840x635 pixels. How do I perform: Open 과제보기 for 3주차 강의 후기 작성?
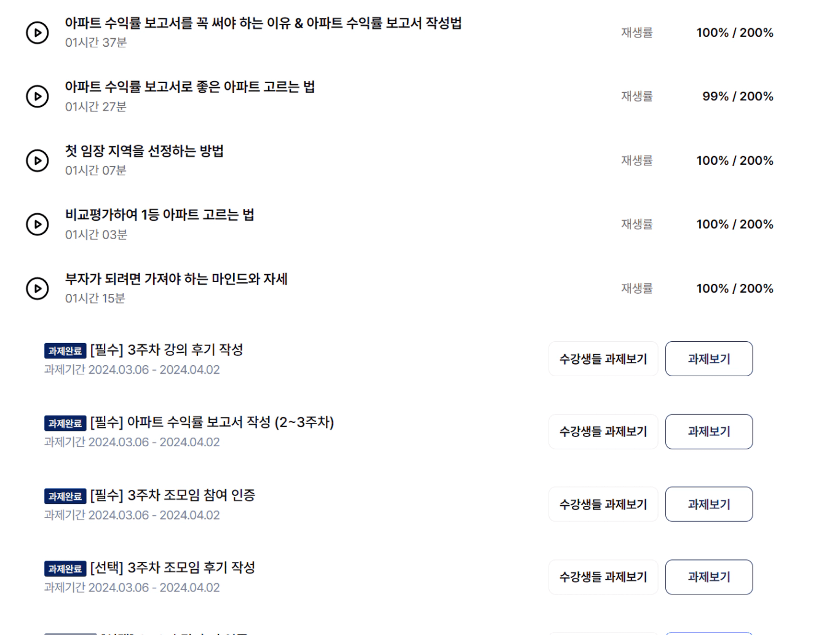[709, 359]
